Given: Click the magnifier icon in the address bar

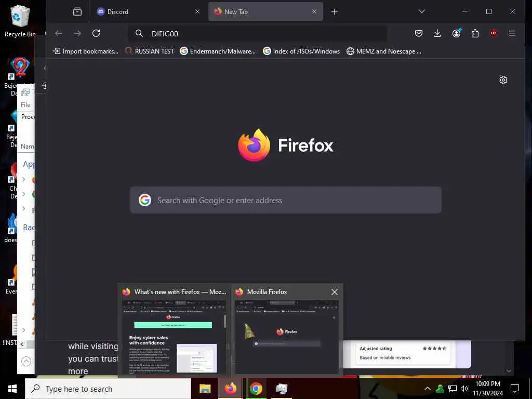Looking at the screenshot, I should tap(139, 33).
